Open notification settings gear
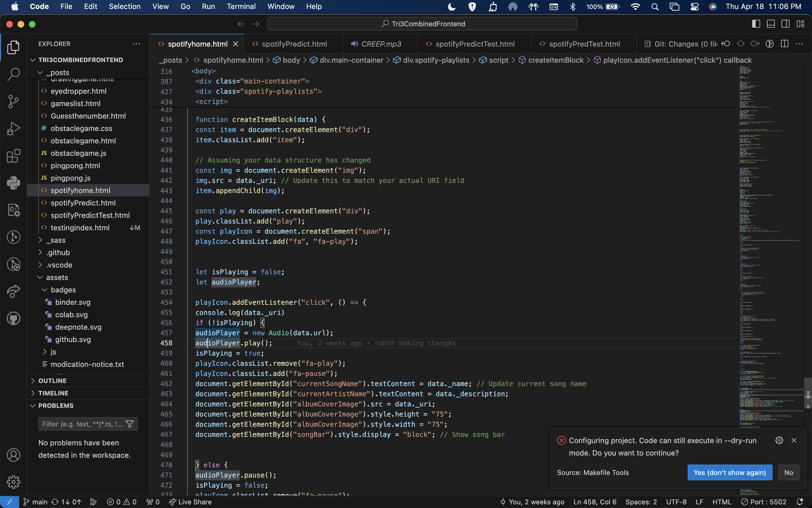 tap(779, 440)
